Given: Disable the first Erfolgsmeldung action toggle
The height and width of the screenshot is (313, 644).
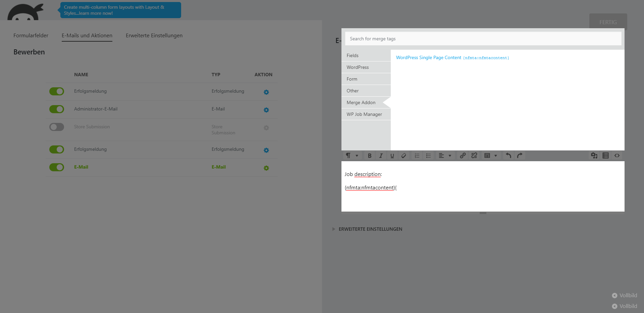Looking at the screenshot, I should pyautogui.click(x=57, y=91).
